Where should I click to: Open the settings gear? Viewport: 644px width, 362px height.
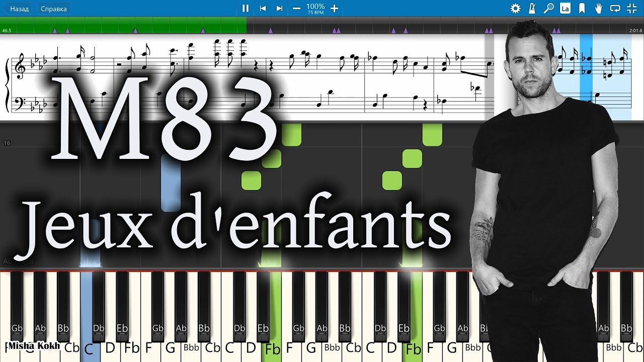pyautogui.click(x=515, y=8)
